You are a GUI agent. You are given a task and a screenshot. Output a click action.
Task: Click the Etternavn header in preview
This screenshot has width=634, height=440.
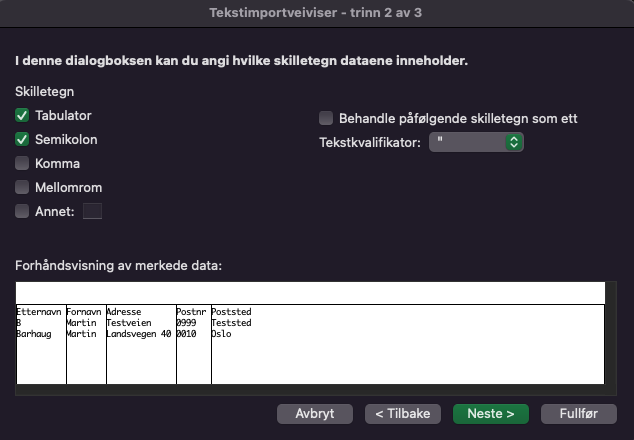[x=39, y=312]
